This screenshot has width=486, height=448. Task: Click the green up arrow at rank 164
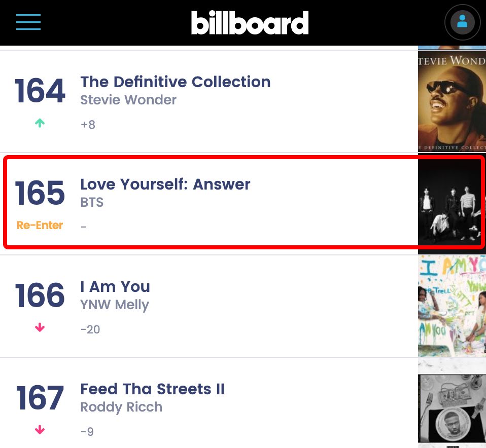40,123
